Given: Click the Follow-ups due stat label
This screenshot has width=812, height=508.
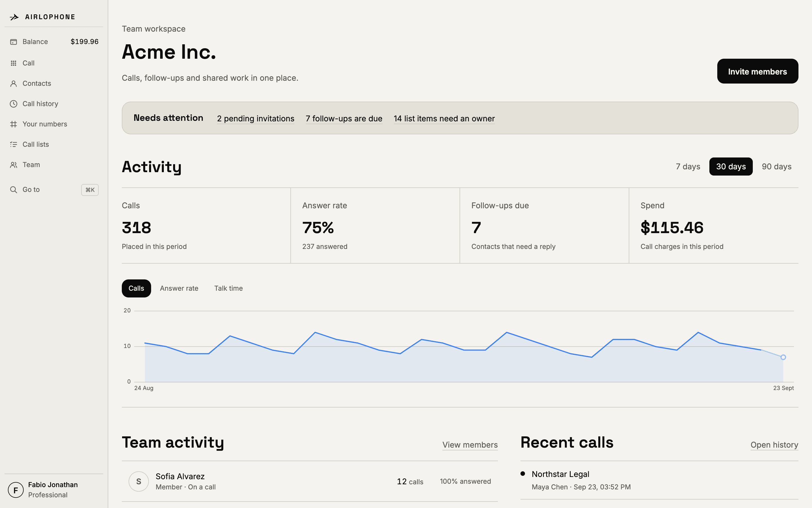Looking at the screenshot, I should (500, 206).
